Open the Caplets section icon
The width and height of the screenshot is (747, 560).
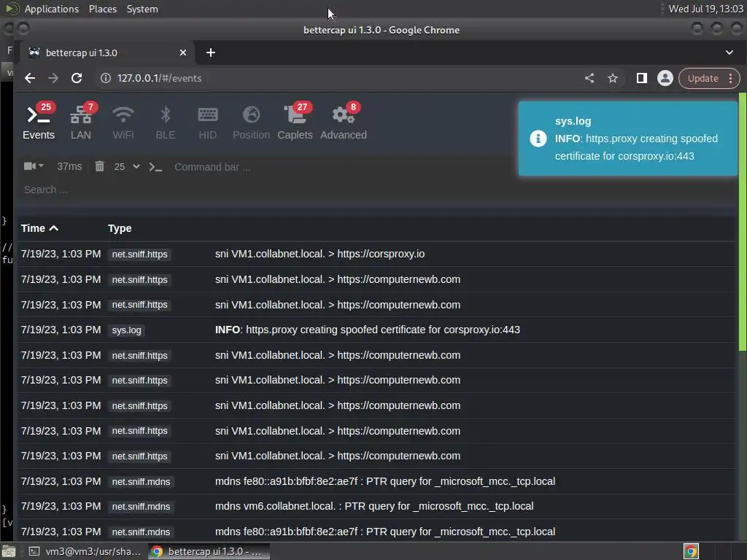[295, 122]
